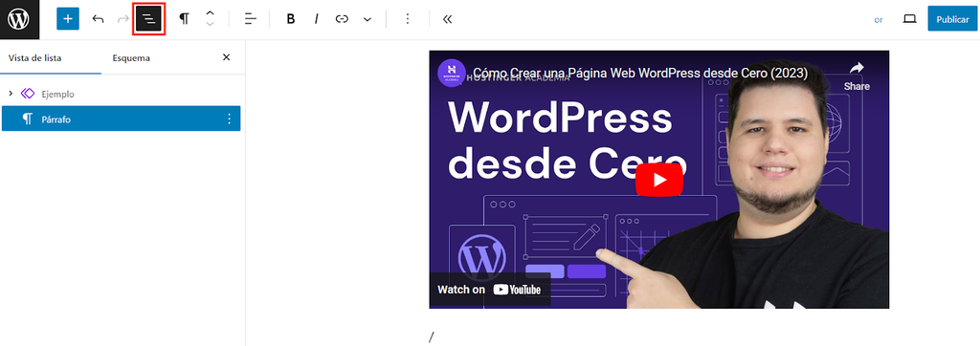
Task: Click the Hostinger Academy channel avatar
Action: (x=452, y=73)
